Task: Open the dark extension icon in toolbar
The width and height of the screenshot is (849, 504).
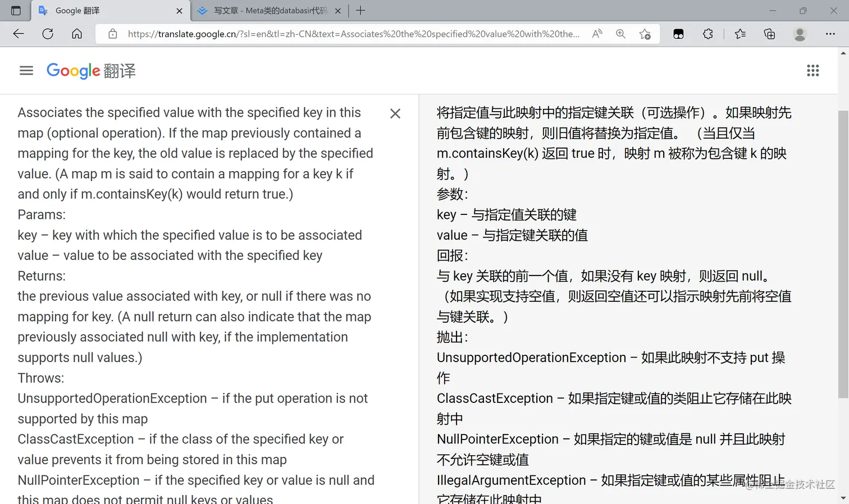Action: (678, 34)
